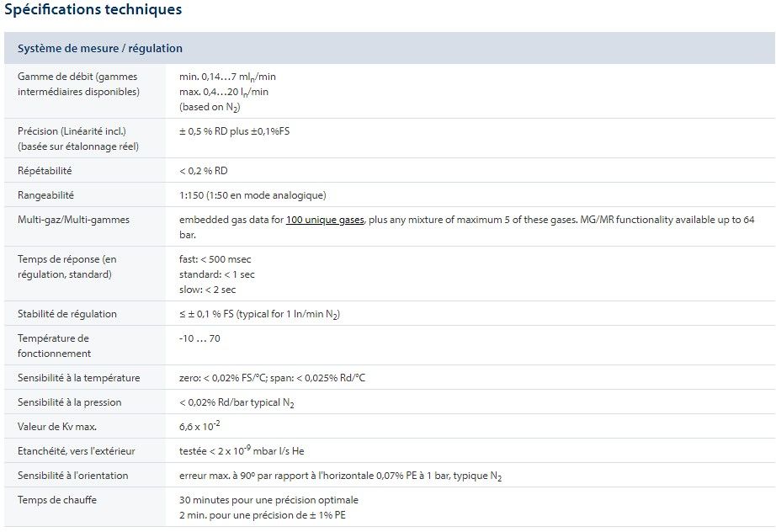This screenshot has width=776, height=532.
Task: Click the "1:150 (1:50 en mode analogique)" value
Action: [252, 195]
